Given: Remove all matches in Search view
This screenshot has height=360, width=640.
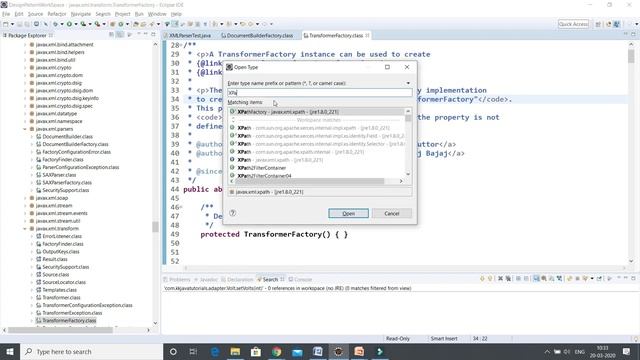Looking at the screenshot, I should pos(508,279).
